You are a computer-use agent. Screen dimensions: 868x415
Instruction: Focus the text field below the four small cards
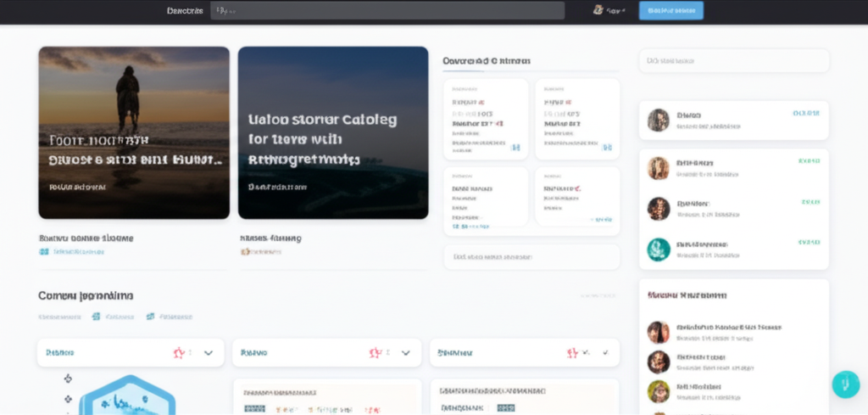pyautogui.click(x=532, y=257)
